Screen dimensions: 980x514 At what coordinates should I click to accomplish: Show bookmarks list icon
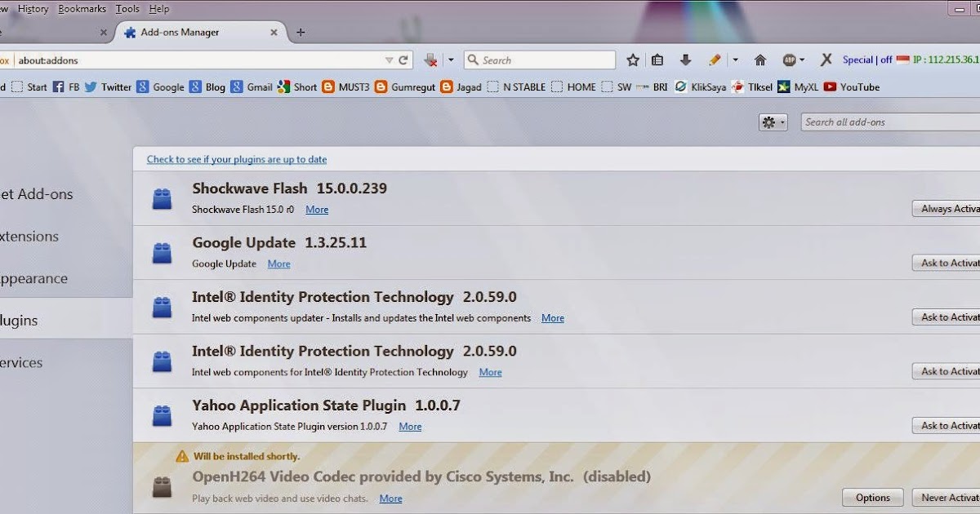[657, 60]
